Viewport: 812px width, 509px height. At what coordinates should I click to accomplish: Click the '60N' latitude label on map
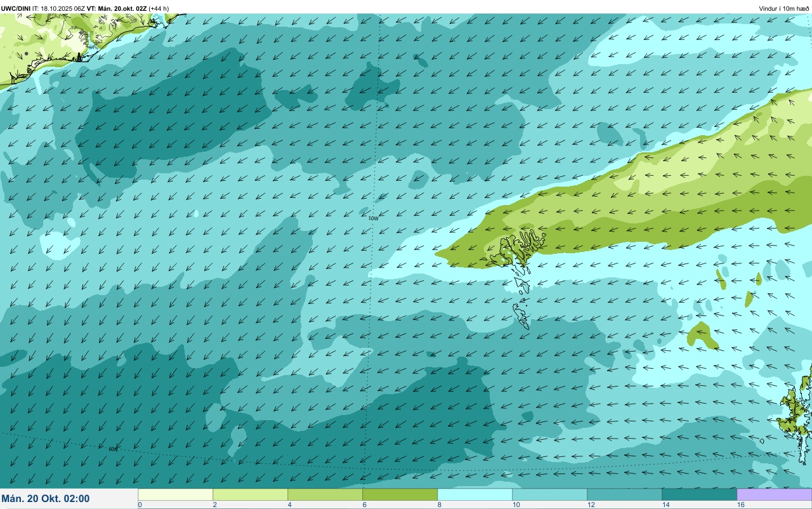tap(113, 449)
